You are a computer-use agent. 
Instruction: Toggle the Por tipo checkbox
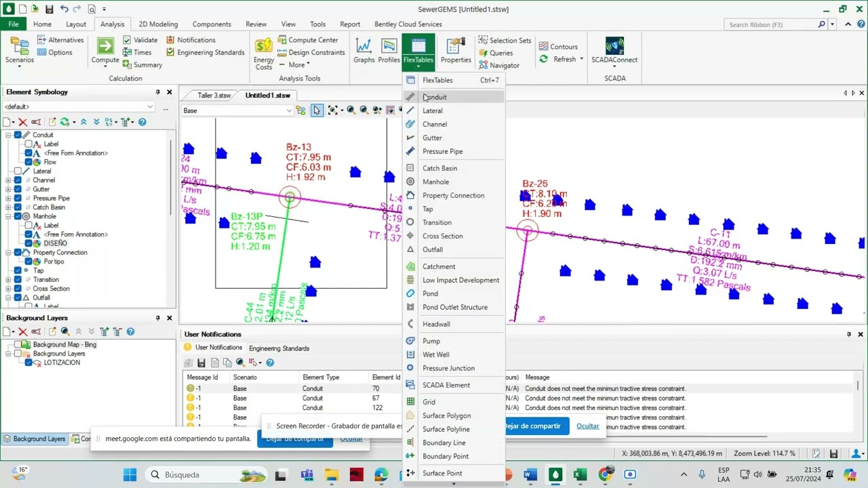pos(28,262)
